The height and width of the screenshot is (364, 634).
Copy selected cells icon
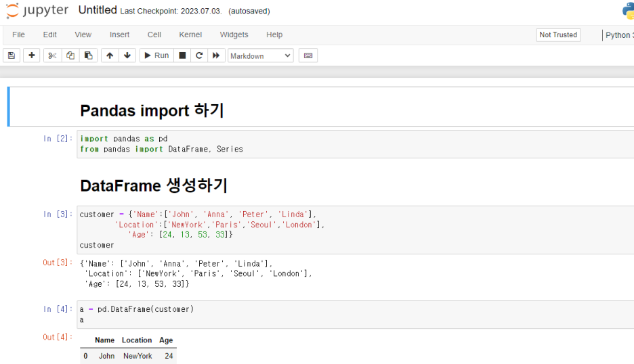pyautogui.click(x=70, y=55)
